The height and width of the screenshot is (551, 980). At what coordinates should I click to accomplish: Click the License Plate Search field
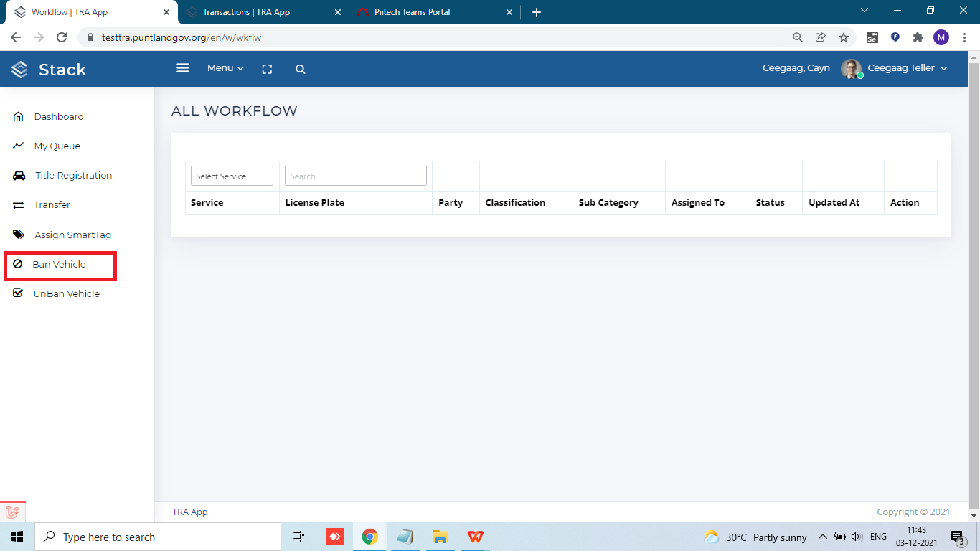click(x=356, y=176)
